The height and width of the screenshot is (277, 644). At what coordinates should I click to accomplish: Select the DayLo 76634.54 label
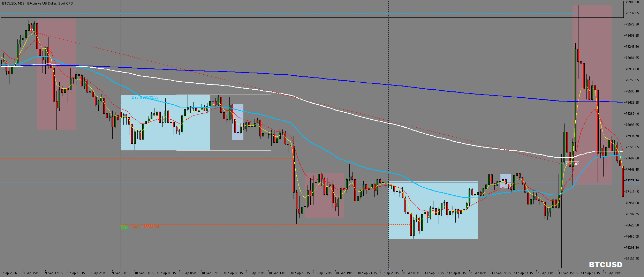coord(145,227)
